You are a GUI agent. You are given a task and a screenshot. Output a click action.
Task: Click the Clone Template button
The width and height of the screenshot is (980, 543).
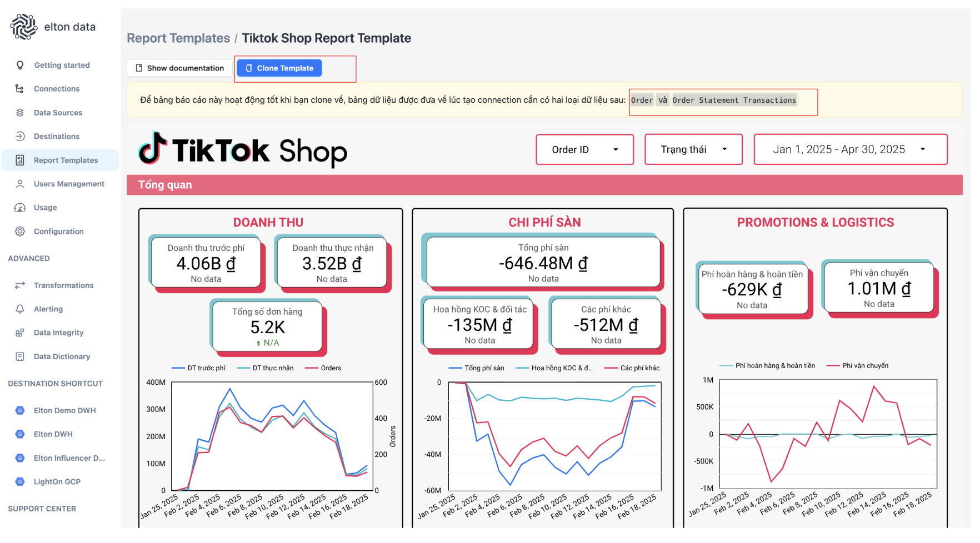pos(279,68)
